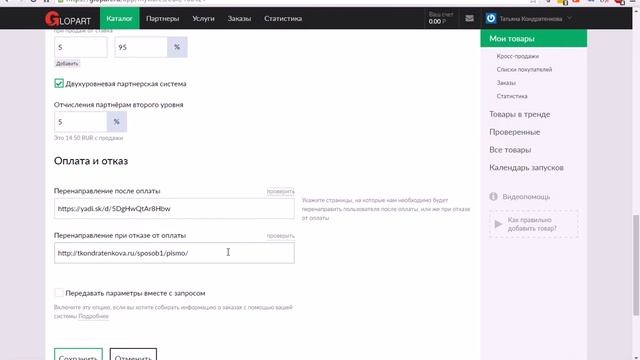
Task: Click the Видеопомощь info icon
Action: coord(493,197)
